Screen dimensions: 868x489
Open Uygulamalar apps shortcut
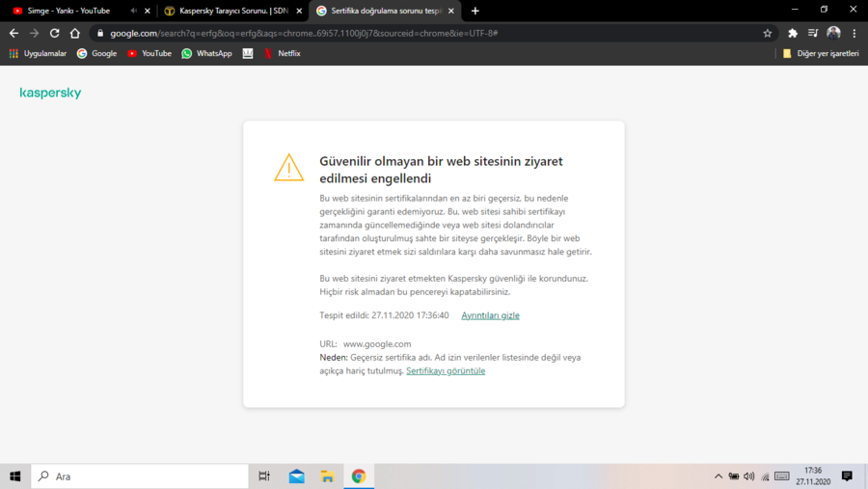click(38, 54)
